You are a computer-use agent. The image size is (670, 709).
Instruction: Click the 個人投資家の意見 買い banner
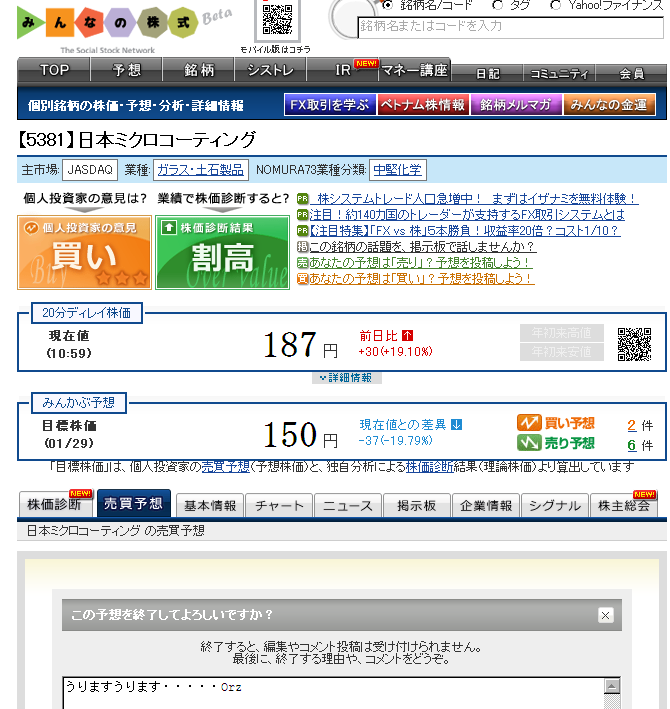pyautogui.click(x=85, y=253)
